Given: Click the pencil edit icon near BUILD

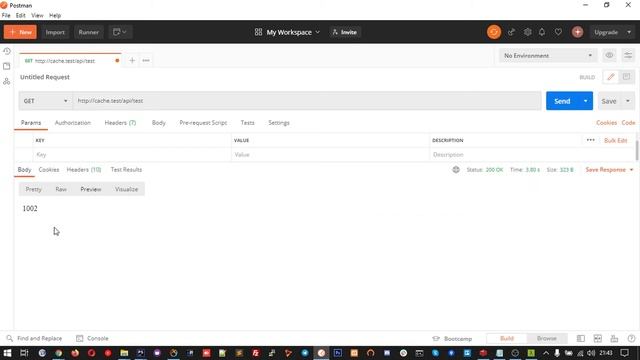Looking at the screenshot, I should [611, 77].
